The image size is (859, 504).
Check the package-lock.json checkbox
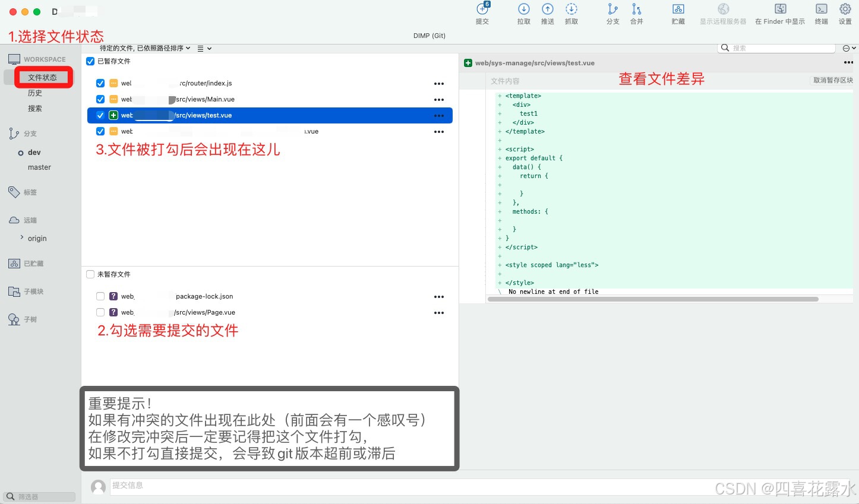tap(100, 296)
